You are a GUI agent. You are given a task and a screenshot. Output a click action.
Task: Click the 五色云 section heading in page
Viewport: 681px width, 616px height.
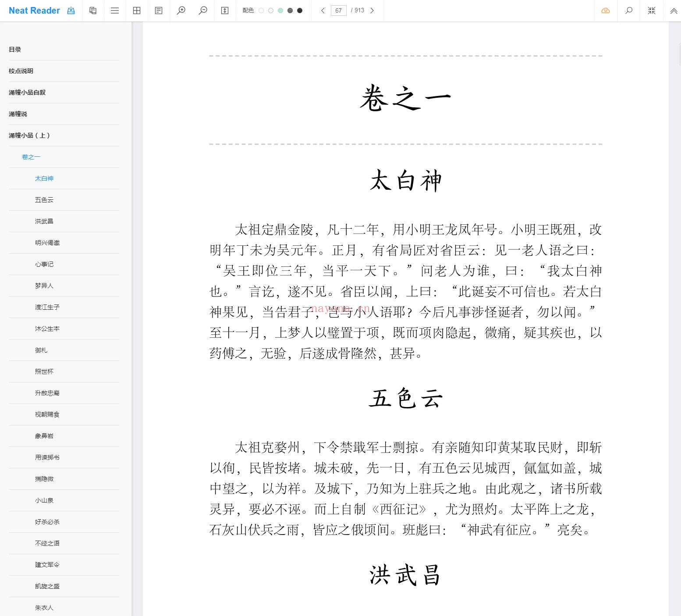(x=406, y=399)
